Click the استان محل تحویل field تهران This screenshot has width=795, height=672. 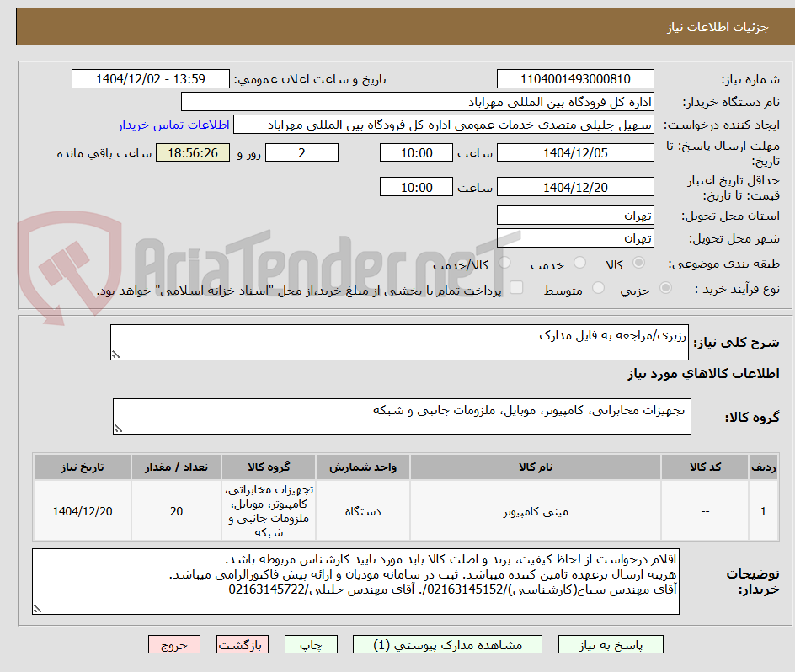575,216
